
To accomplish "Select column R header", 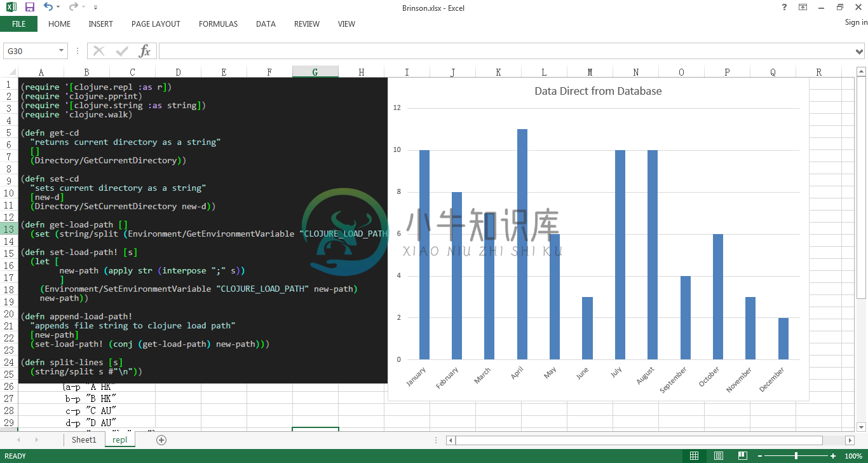I will click(x=818, y=72).
